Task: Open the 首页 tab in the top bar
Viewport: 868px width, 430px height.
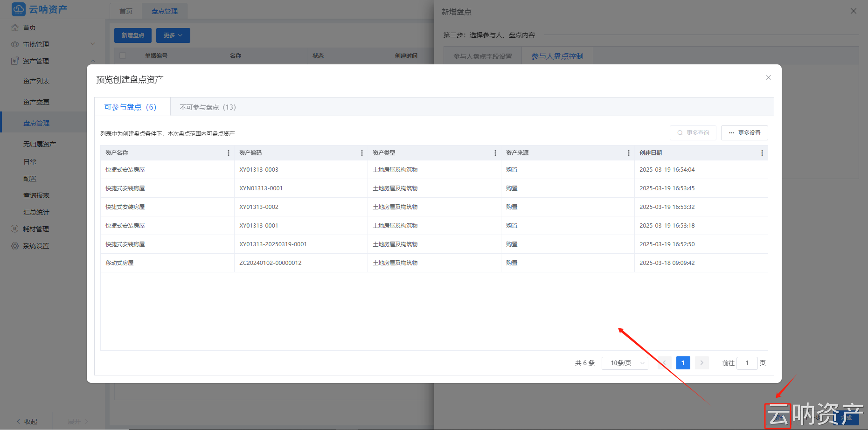Action: click(126, 11)
